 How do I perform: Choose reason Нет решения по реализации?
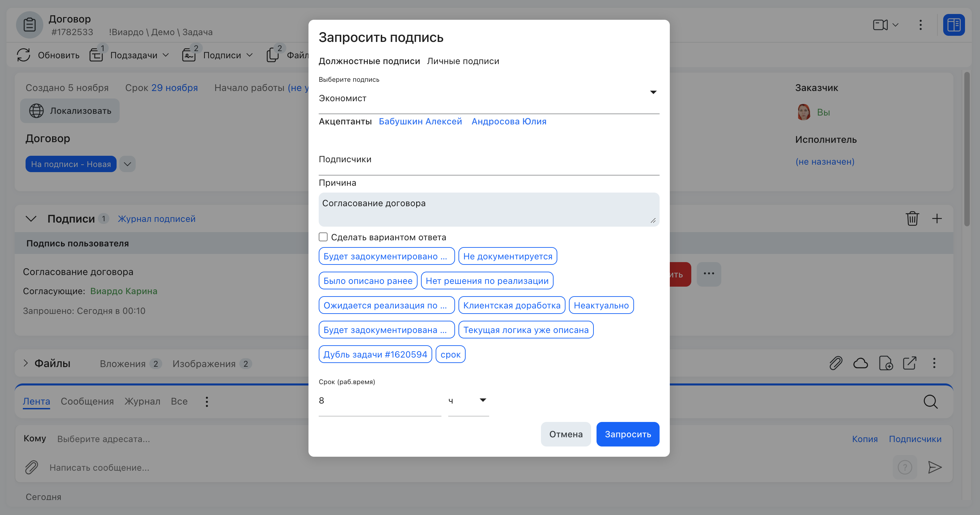pos(487,281)
